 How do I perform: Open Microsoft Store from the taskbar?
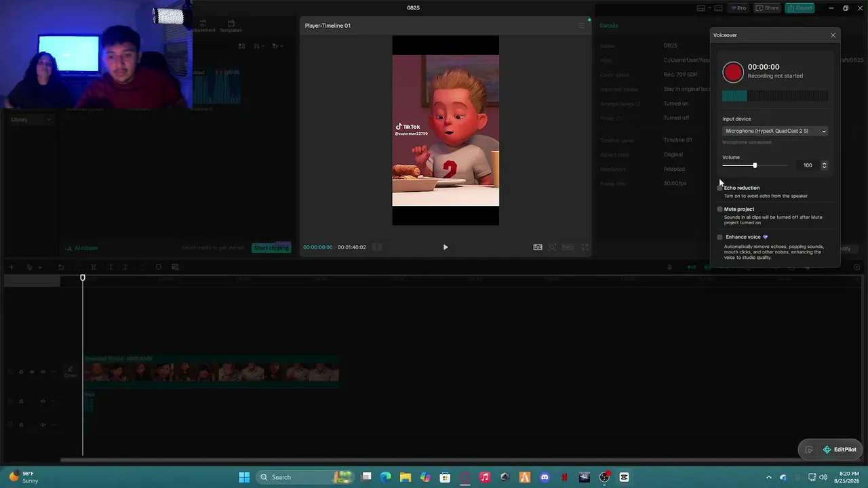445,477
